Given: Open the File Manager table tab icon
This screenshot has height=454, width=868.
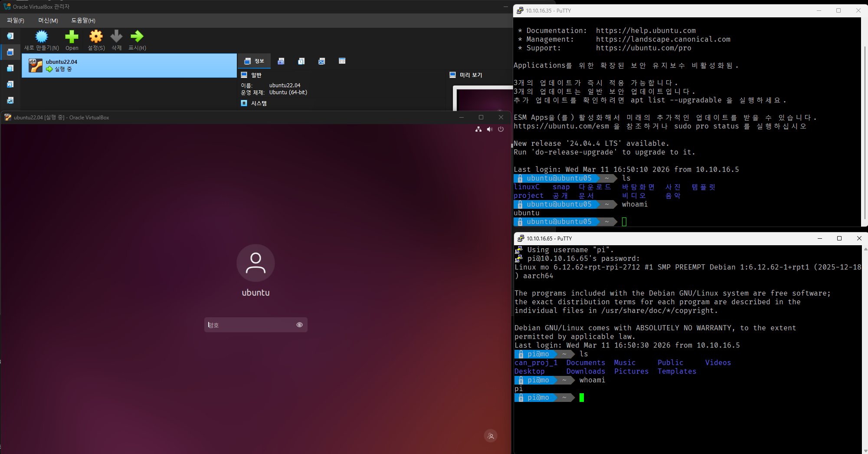Looking at the screenshot, I should point(342,61).
